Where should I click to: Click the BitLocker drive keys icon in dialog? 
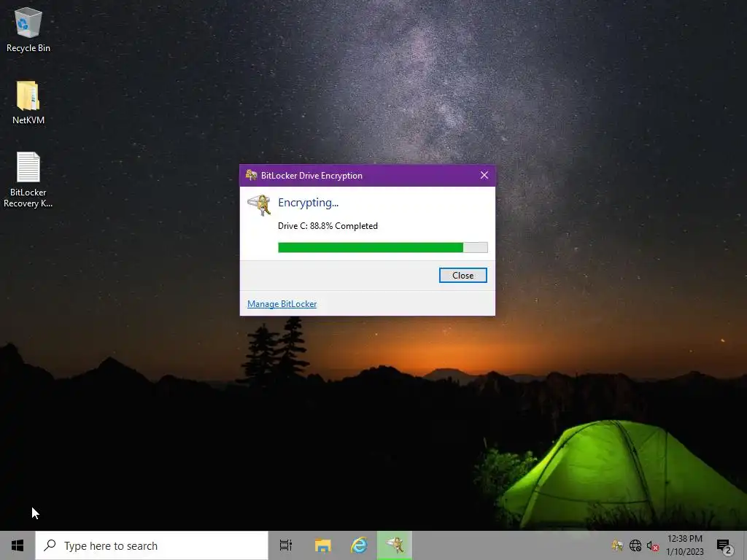(259, 205)
